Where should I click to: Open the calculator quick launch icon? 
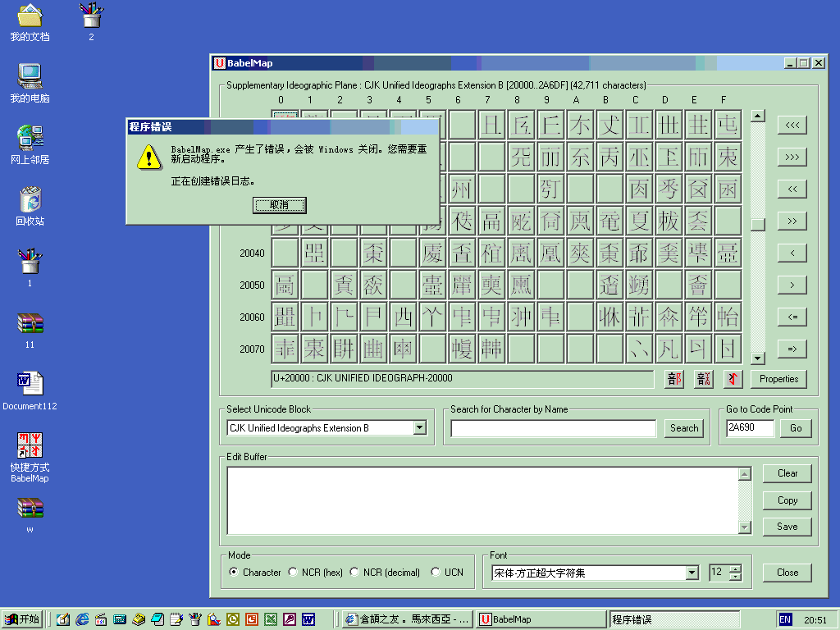pyautogui.click(x=120, y=619)
